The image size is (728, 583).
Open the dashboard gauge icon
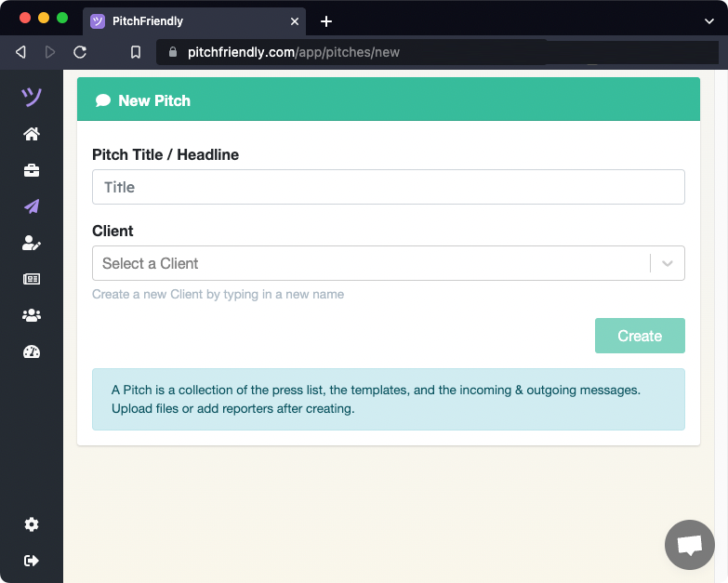click(32, 351)
